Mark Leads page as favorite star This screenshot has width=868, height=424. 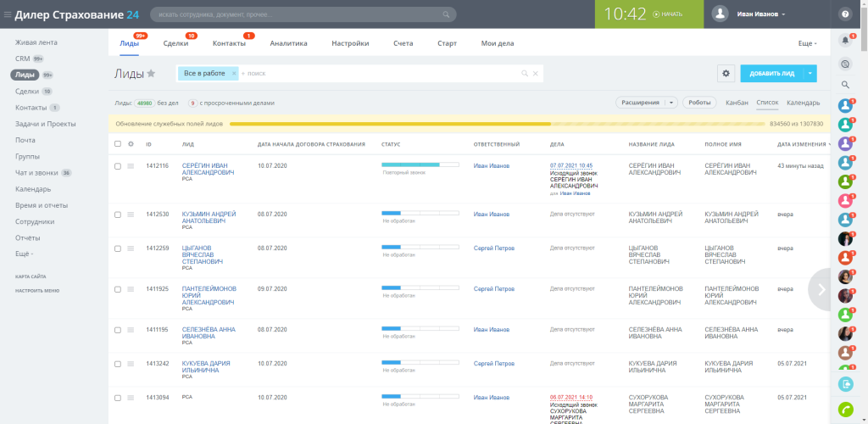point(151,74)
